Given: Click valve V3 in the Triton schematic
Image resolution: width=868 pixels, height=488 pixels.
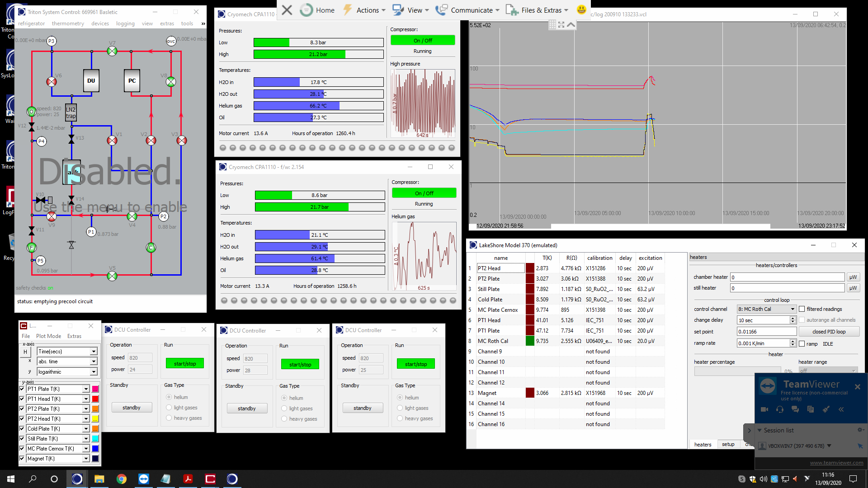Looking at the screenshot, I should click(182, 141).
